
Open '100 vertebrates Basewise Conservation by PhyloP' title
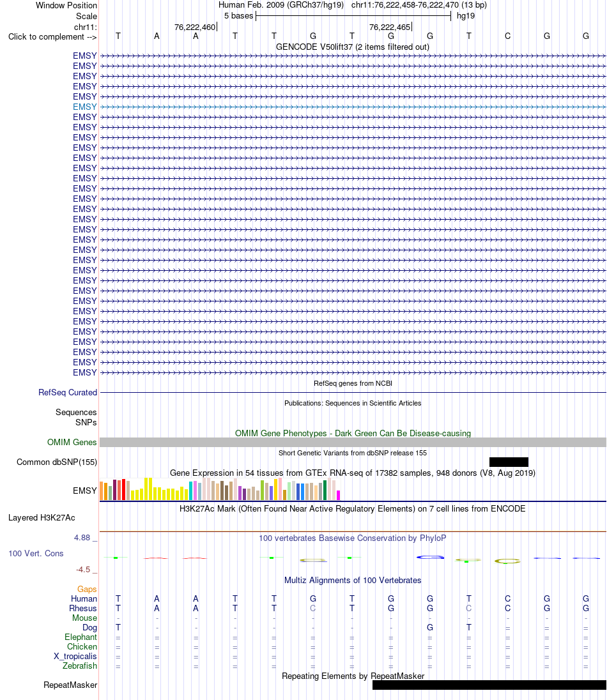353,538
